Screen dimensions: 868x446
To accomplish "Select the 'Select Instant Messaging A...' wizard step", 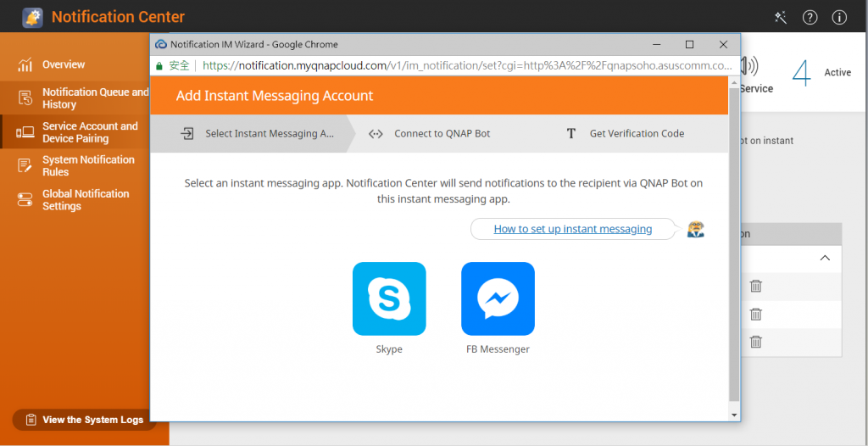I will coord(253,133).
